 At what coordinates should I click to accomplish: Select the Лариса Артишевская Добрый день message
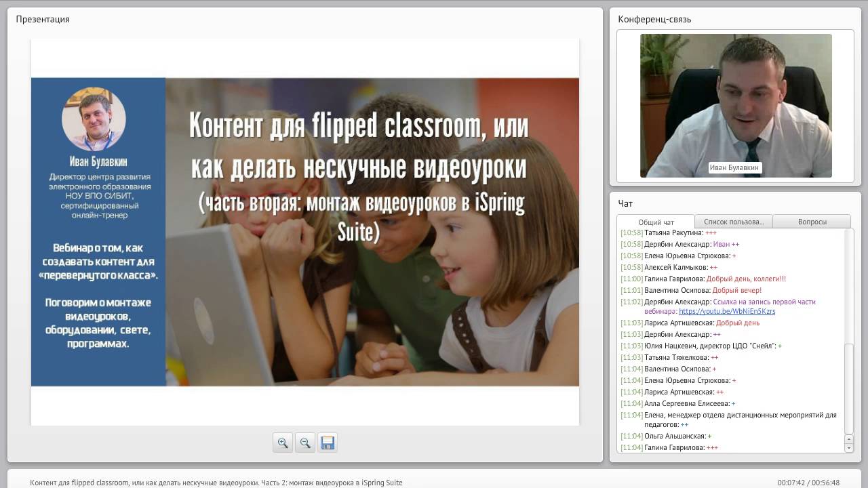(x=690, y=323)
